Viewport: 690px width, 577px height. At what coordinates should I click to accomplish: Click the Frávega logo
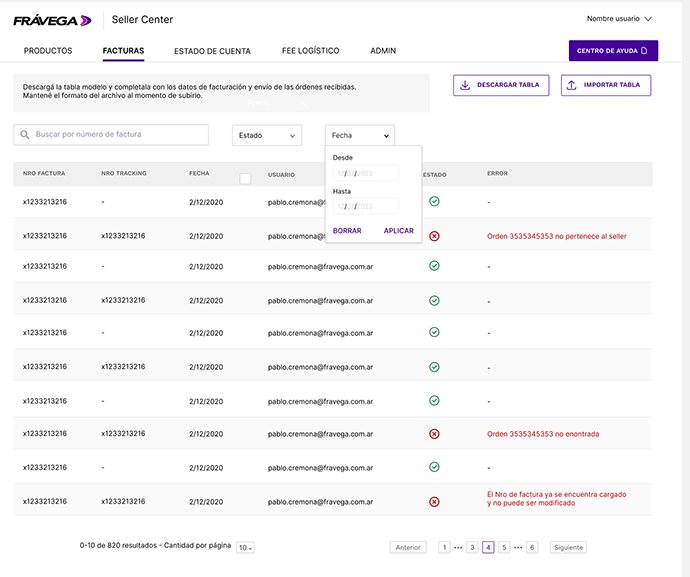tap(52, 20)
